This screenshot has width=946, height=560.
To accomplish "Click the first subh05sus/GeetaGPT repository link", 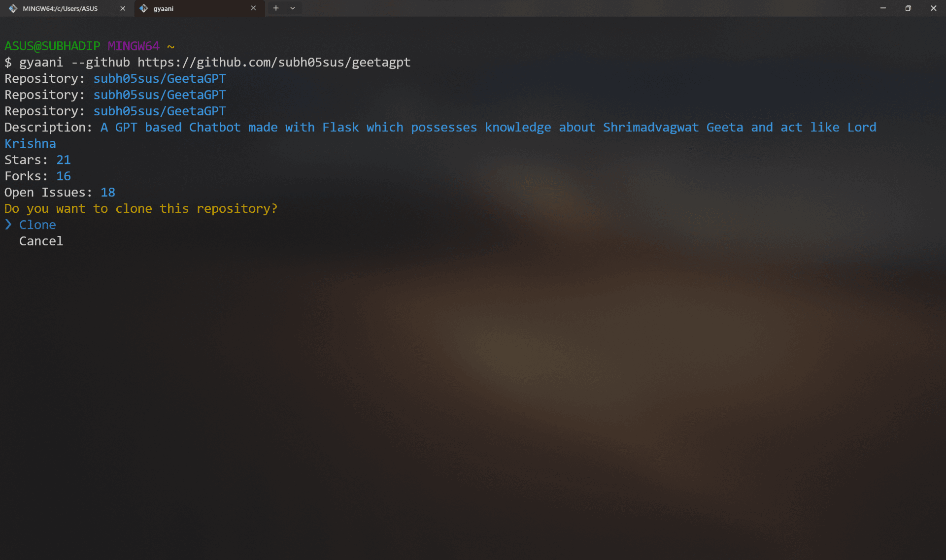I will click(x=160, y=79).
